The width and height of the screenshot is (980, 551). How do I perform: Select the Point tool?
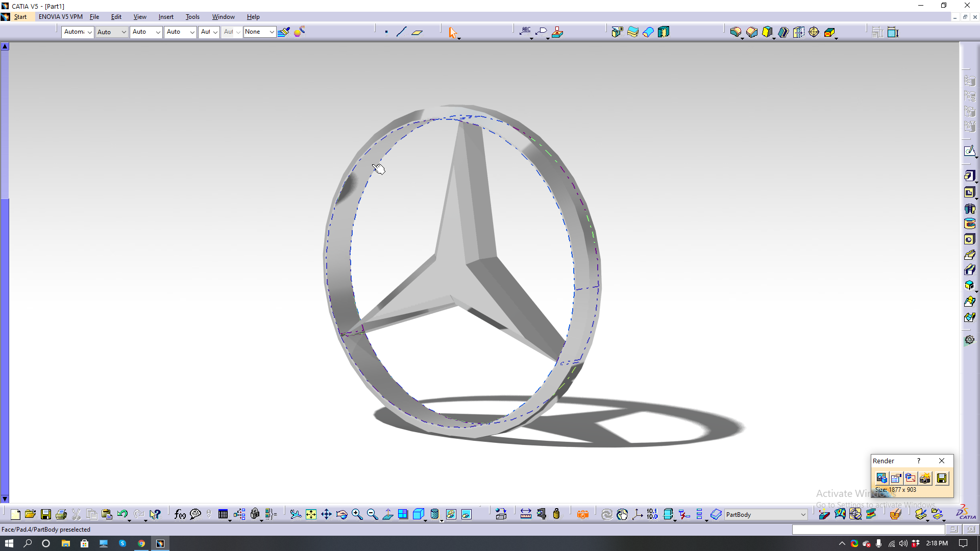tap(386, 32)
